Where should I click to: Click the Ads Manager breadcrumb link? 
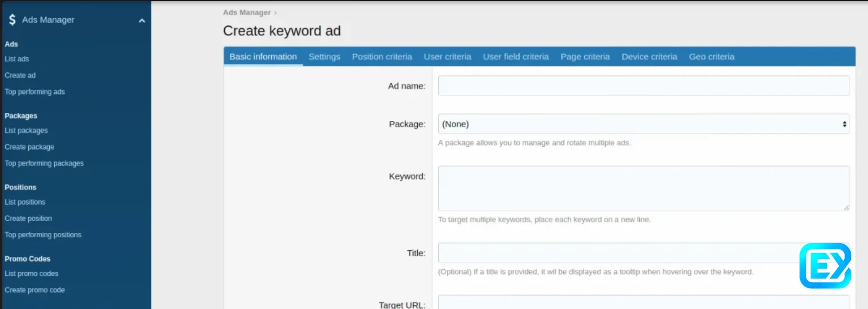[x=246, y=12]
